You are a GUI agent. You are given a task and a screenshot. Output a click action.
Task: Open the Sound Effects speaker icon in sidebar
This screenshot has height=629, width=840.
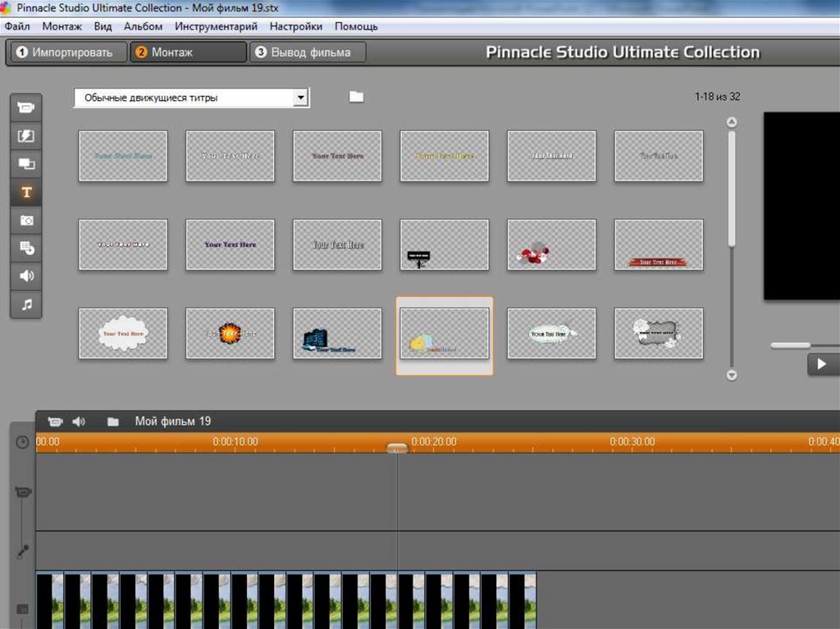26,276
